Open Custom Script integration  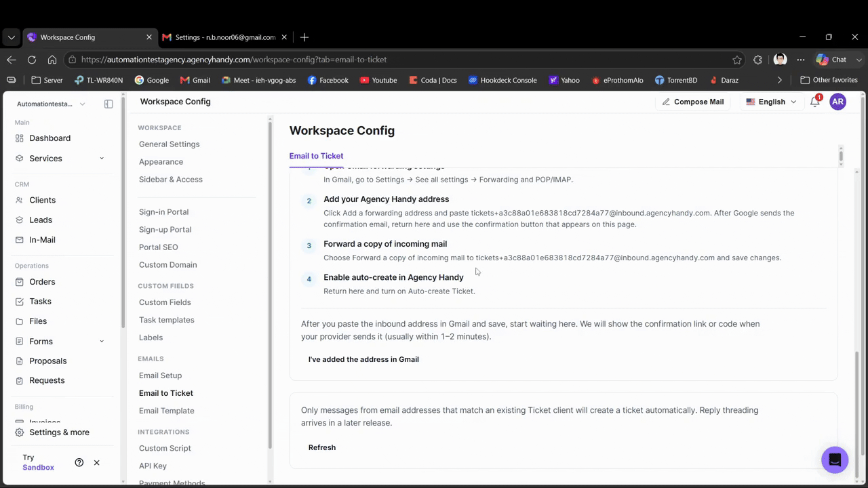click(165, 448)
